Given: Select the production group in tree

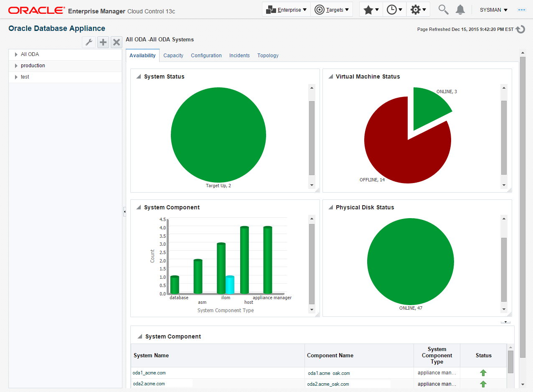Looking at the screenshot, I should click(33, 66).
